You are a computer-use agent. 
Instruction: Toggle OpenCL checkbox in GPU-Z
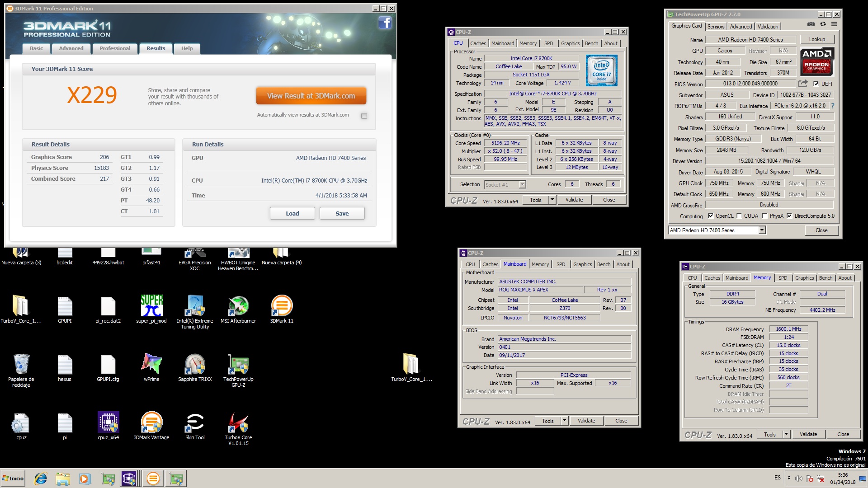point(711,216)
